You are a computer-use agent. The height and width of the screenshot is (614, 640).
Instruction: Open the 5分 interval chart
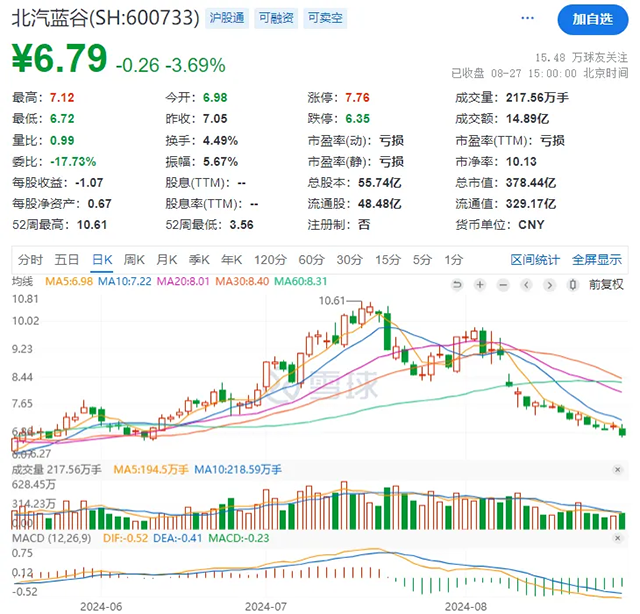coord(422,260)
